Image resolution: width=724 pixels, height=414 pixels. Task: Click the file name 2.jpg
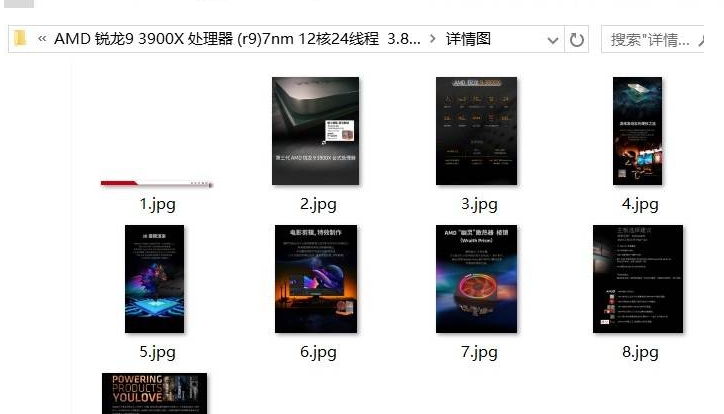click(318, 204)
